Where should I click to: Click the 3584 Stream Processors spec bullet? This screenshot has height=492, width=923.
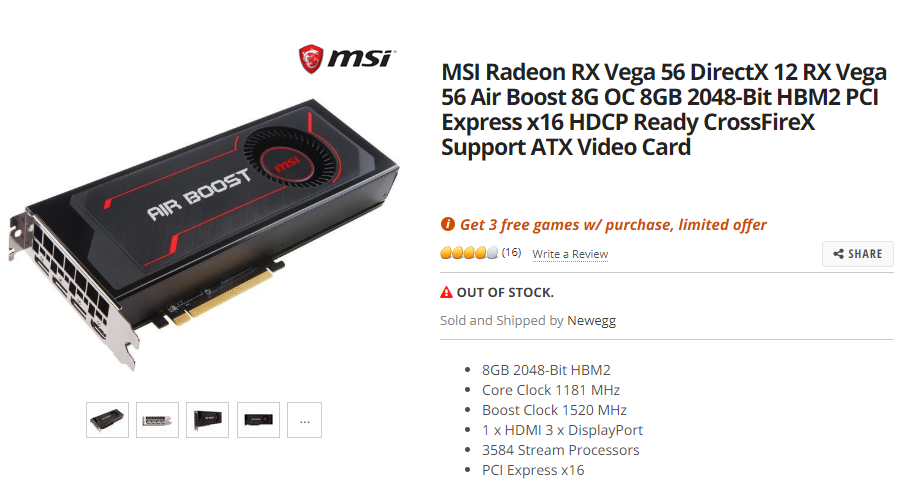(x=560, y=450)
